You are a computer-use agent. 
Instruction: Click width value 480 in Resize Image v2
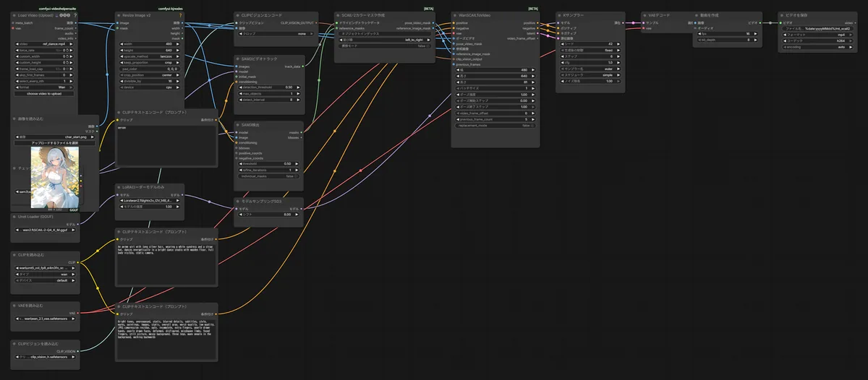click(148, 43)
